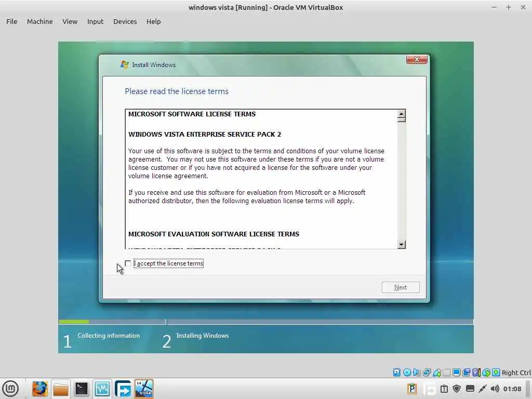The height and width of the screenshot is (399, 532).
Task: Open the Help menu
Action: (x=153, y=21)
